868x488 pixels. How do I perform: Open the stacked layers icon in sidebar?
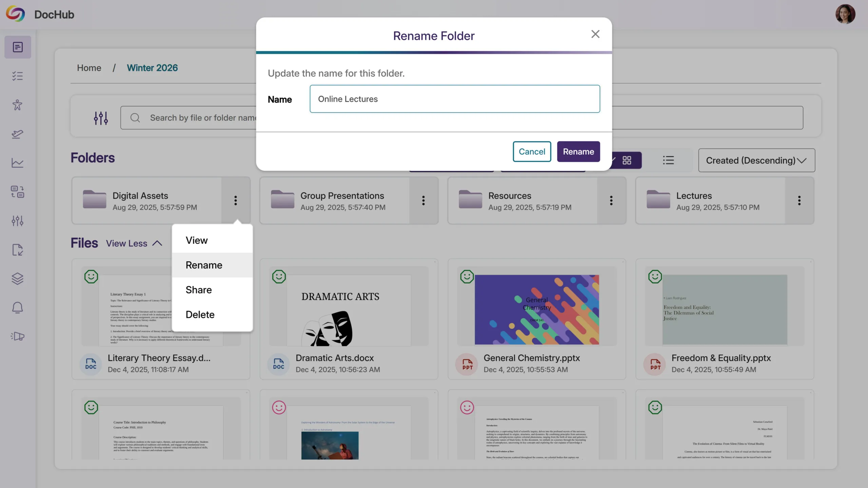point(18,279)
